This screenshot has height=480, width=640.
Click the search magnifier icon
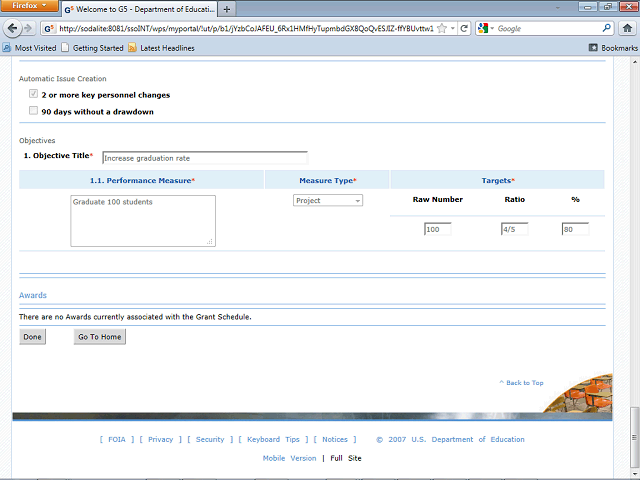coord(607,29)
